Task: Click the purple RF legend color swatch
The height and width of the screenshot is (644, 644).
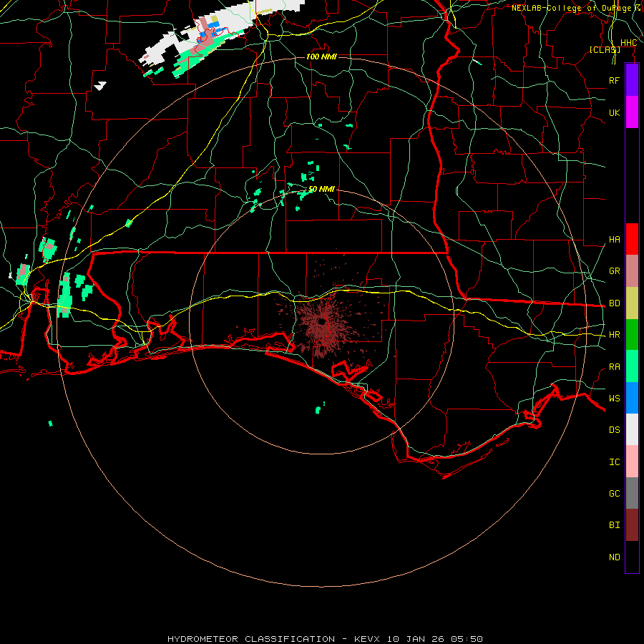Action: click(x=632, y=80)
